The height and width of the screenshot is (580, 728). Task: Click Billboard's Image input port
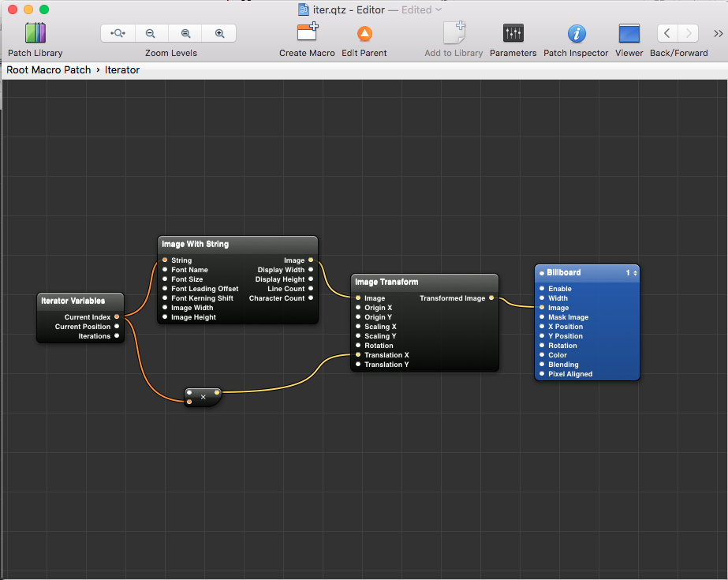click(542, 308)
